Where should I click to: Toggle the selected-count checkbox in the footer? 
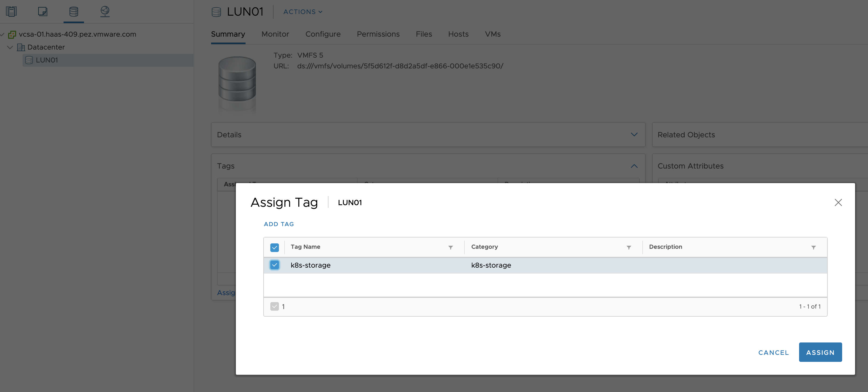tap(274, 306)
